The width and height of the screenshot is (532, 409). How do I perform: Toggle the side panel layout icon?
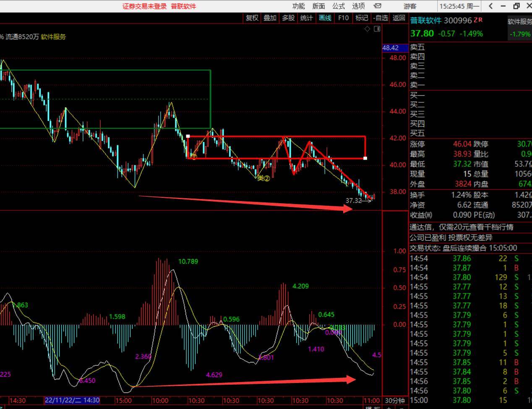377,29
